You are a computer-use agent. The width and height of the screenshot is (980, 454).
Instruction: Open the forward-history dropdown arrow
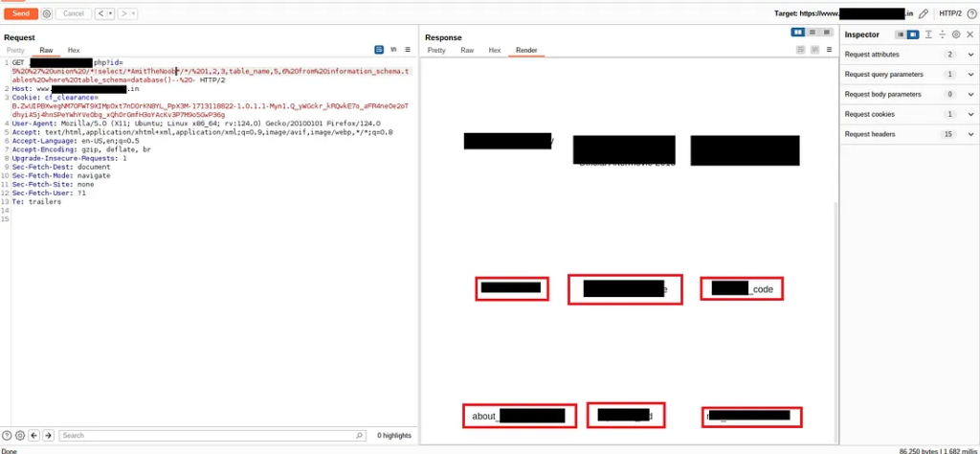[x=134, y=13]
